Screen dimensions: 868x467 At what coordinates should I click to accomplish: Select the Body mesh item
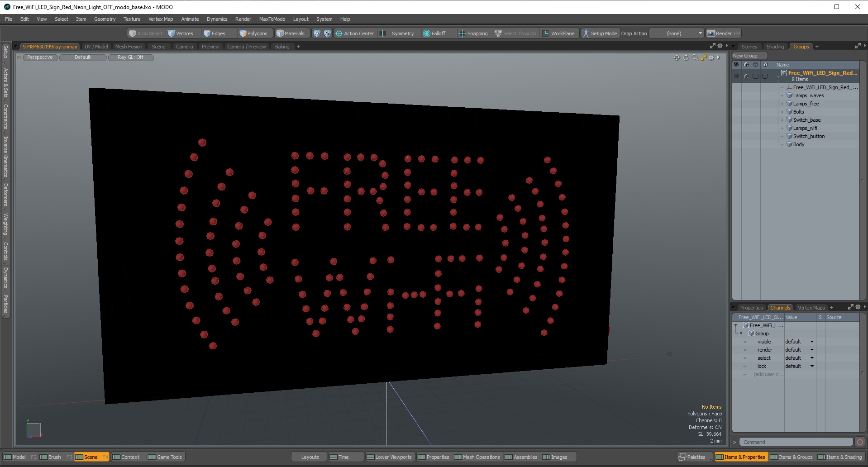tap(798, 144)
